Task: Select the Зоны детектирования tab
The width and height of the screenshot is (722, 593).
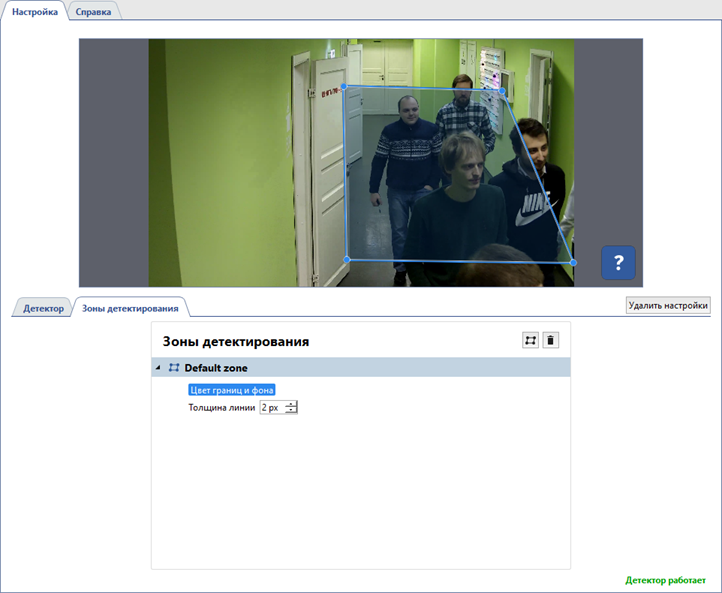Action: click(x=130, y=308)
